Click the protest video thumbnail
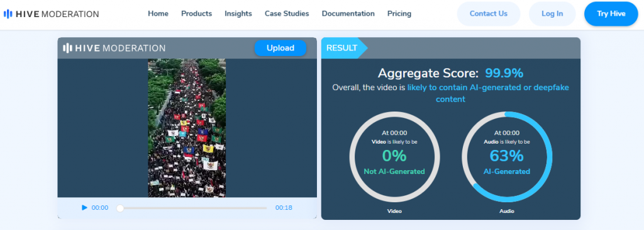644x230 pixels. (187, 128)
